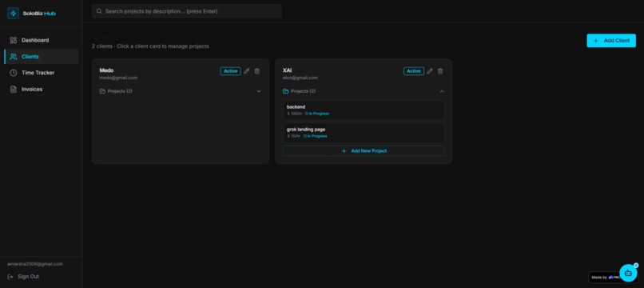Click elon@gmail.com email text
The image size is (644, 288).
click(x=300, y=78)
